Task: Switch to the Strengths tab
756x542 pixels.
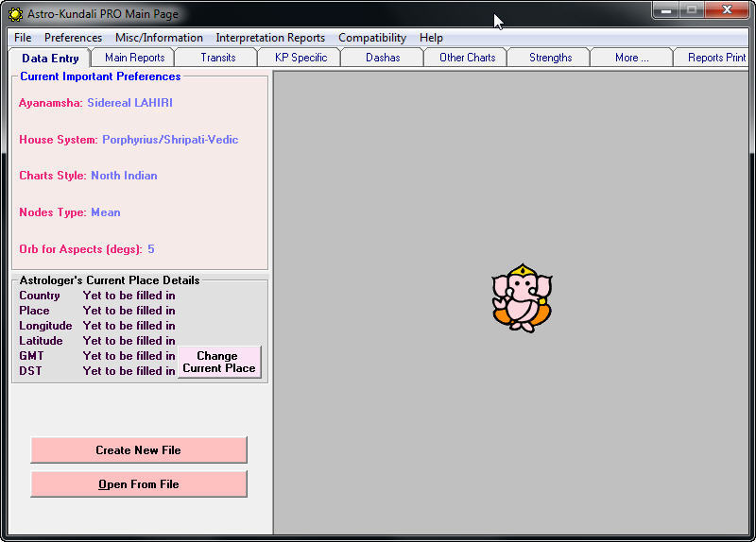Action: click(551, 58)
